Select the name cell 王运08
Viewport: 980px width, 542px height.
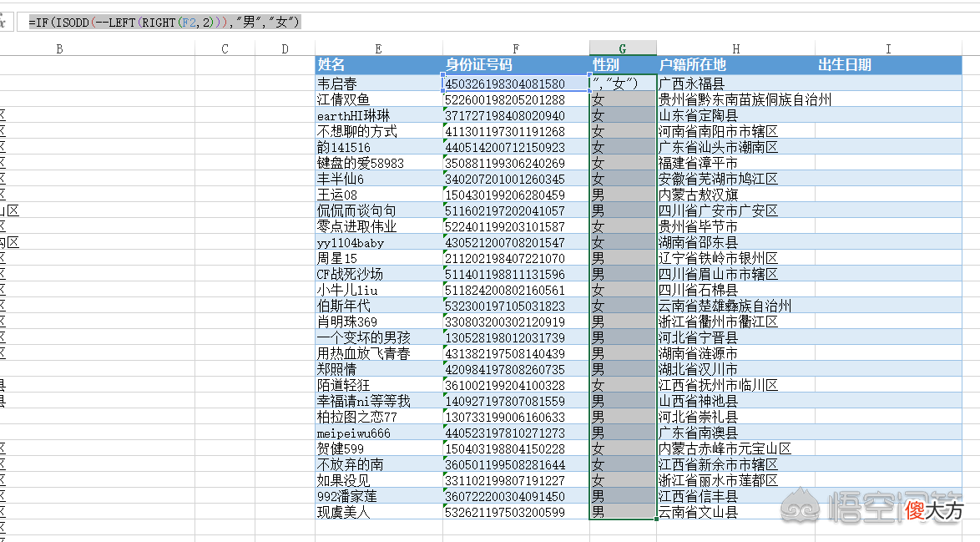[x=379, y=195]
